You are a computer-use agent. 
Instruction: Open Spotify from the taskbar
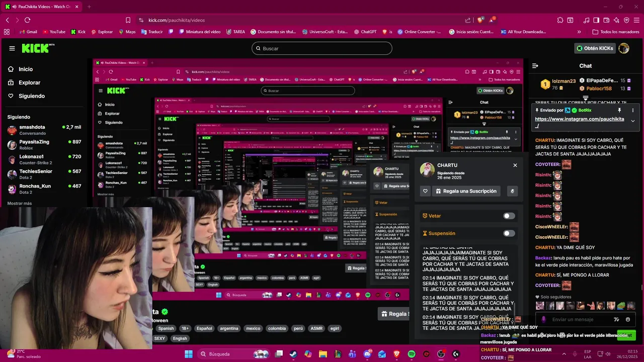pos(412,354)
